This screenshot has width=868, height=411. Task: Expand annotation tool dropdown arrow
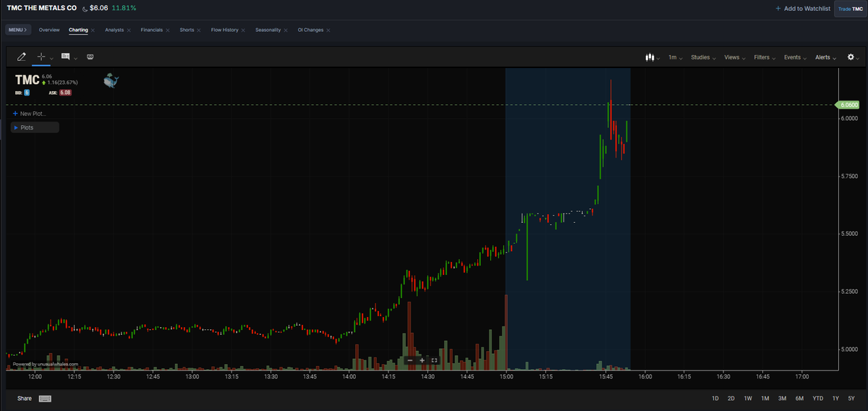[x=75, y=58]
